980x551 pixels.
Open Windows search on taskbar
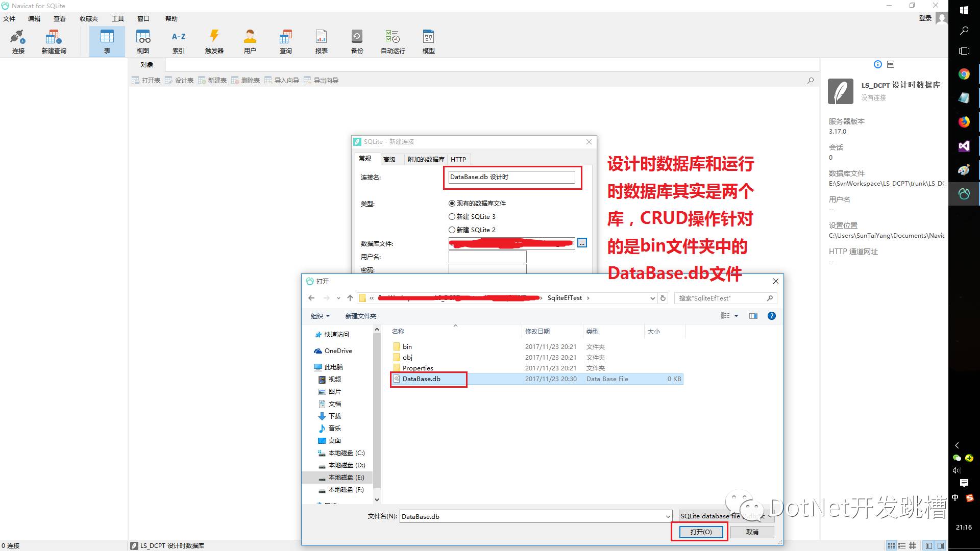click(964, 31)
